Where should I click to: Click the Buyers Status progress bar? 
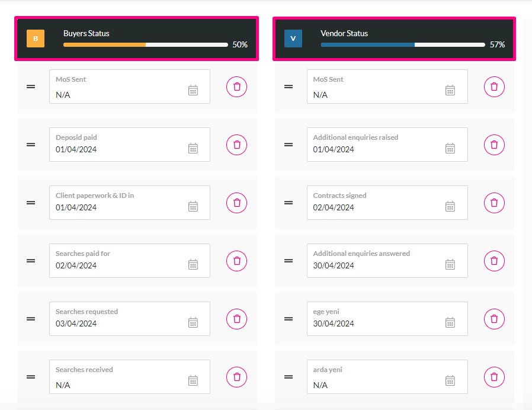146,45
